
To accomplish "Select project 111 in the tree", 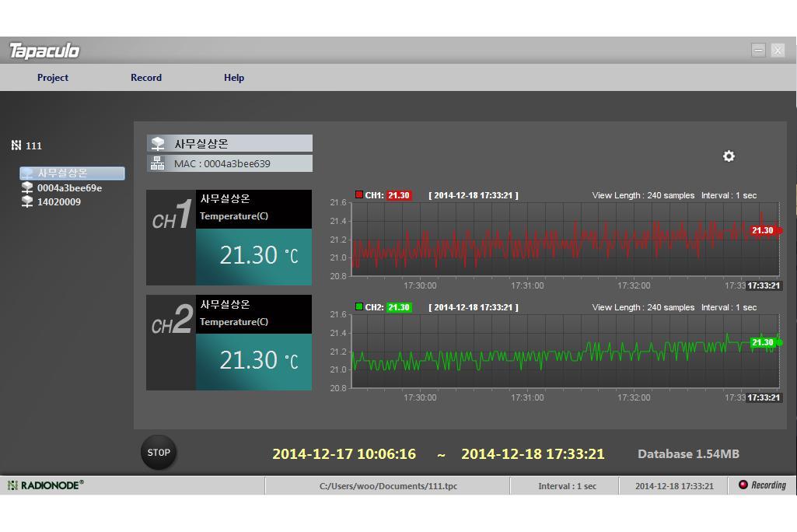I will (x=33, y=145).
